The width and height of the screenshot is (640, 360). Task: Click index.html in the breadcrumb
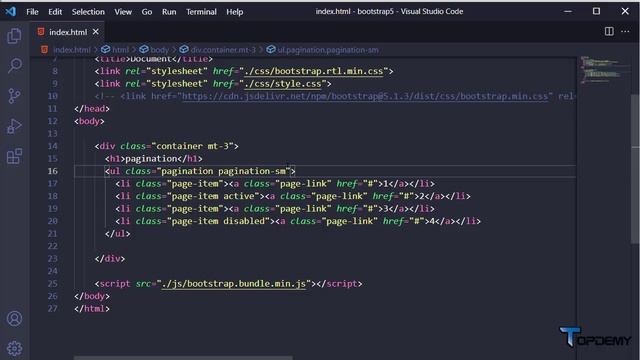[71, 50]
